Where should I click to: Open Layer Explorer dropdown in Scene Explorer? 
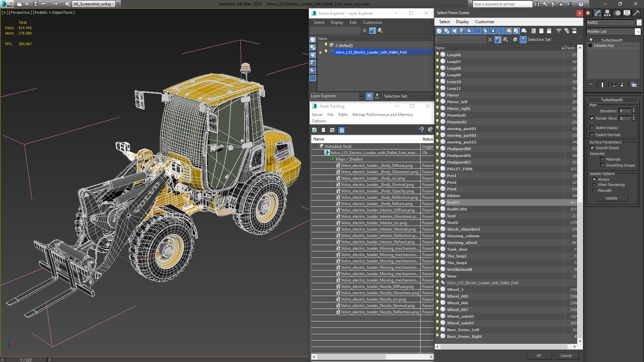[361, 96]
